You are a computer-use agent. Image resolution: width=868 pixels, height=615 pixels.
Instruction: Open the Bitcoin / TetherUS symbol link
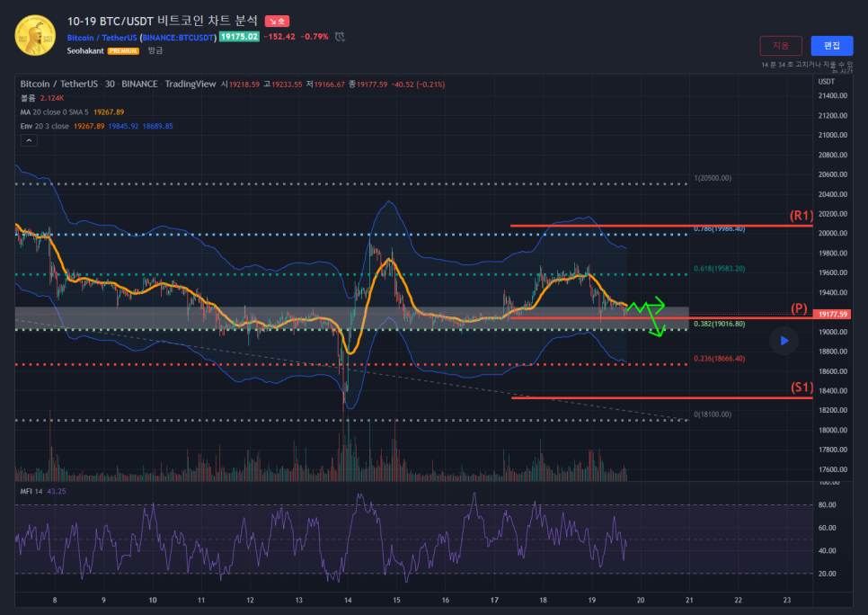click(x=102, y=37)
